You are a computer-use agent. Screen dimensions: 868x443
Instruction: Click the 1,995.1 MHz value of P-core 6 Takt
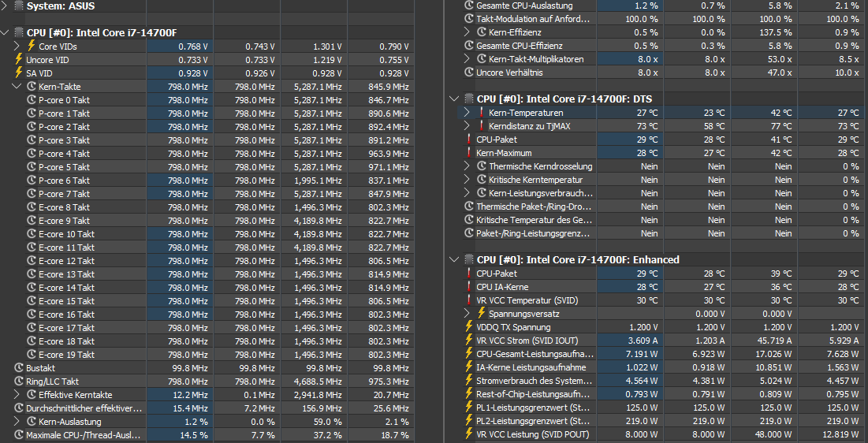(319, 181)
